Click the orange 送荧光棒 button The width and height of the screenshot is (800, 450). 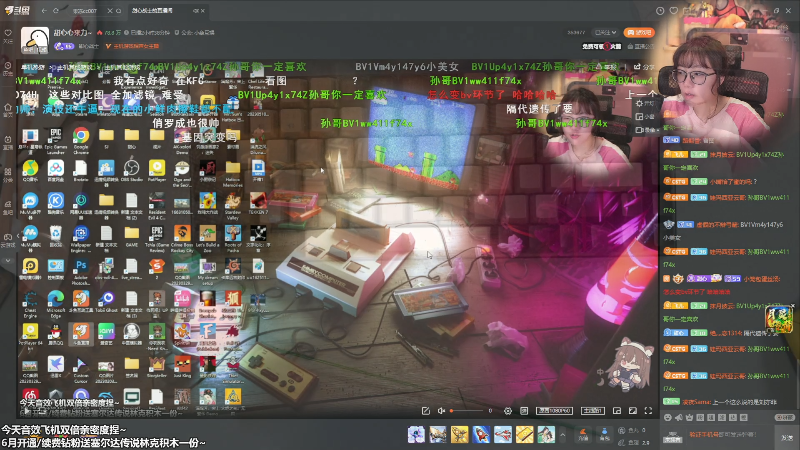pos(639,32)
